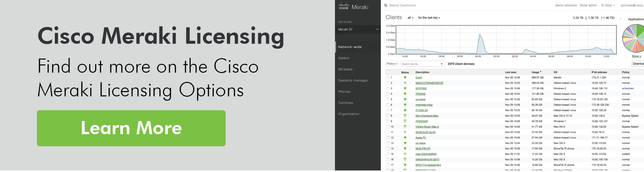
Task: Open the 'More »' applications link
Action: click(636, 56)
